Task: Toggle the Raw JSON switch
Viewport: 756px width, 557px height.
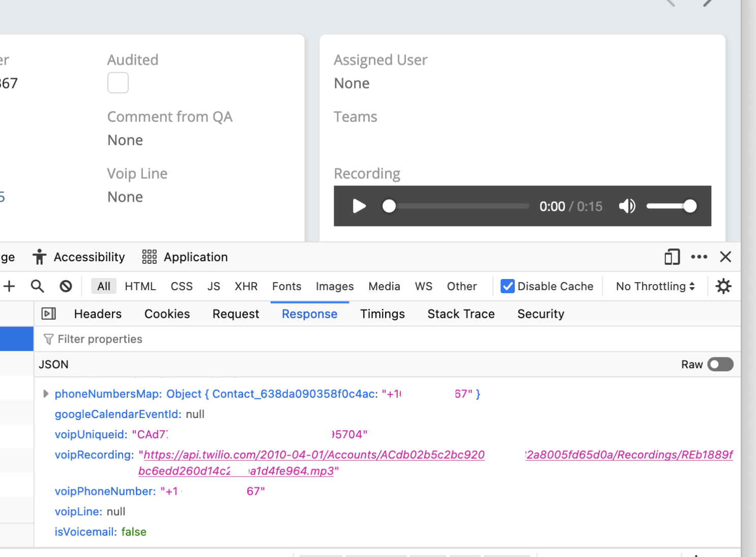Action: tap(720, 365)
